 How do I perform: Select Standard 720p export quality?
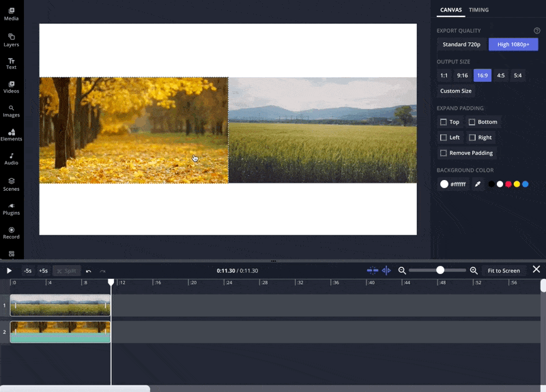461,44
